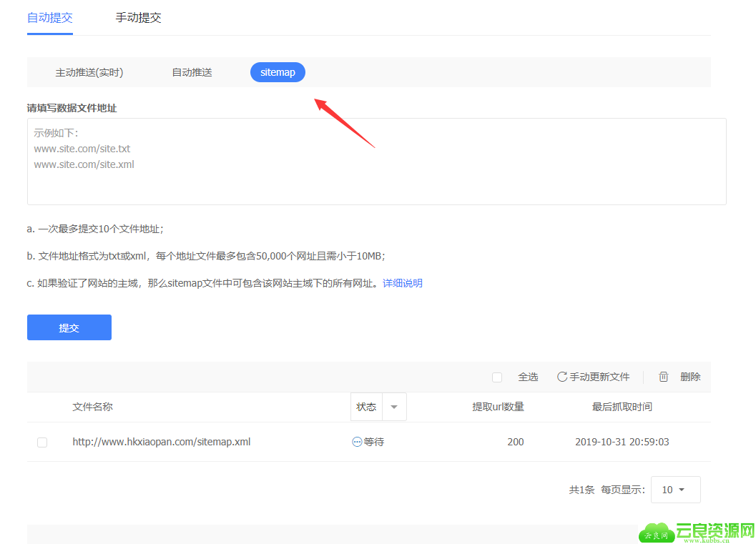Open the 10 per-page dropdown
The image size is (756, 544).
(x=675, y=490)
